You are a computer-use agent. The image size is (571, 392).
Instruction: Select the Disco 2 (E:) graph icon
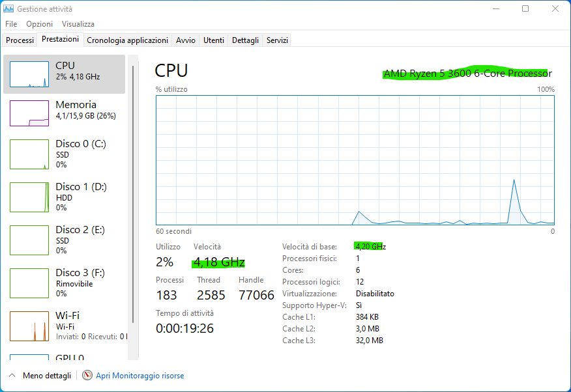(29, 240)
